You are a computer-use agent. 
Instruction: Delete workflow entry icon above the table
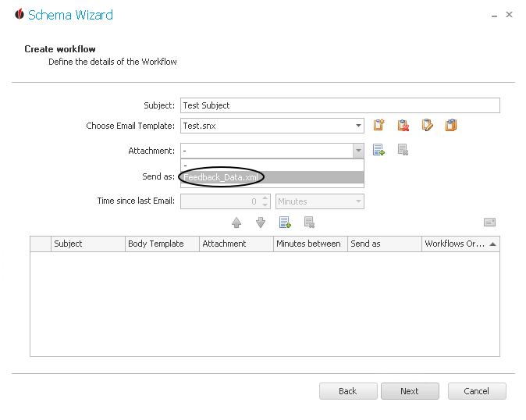click(x=309, y=222)
